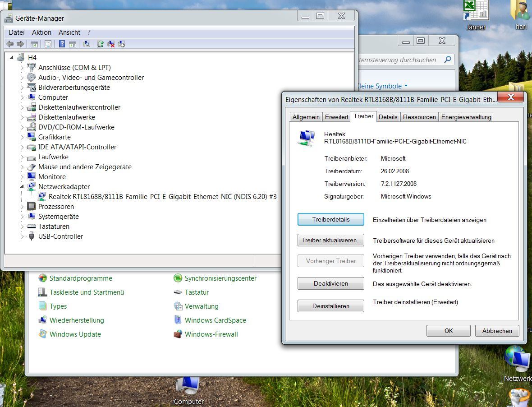Image resolution: width=532 pixels, height=407 pixels.
Task: Select the Bildverarbeitungsgeräte icon
Action: [x=32, y=87]
